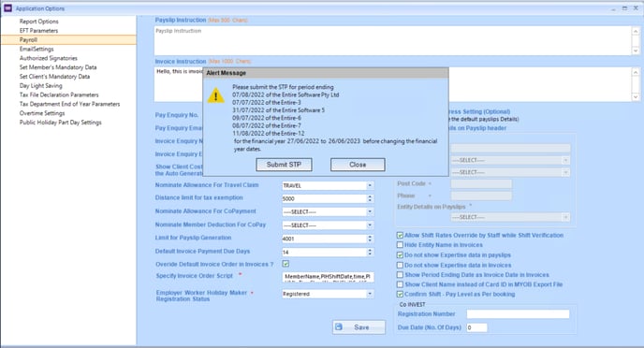The height and width of the screenshot is (348, 644).
Task: Click Distance limit for tax exemption spinner
Action: [370, 198]
